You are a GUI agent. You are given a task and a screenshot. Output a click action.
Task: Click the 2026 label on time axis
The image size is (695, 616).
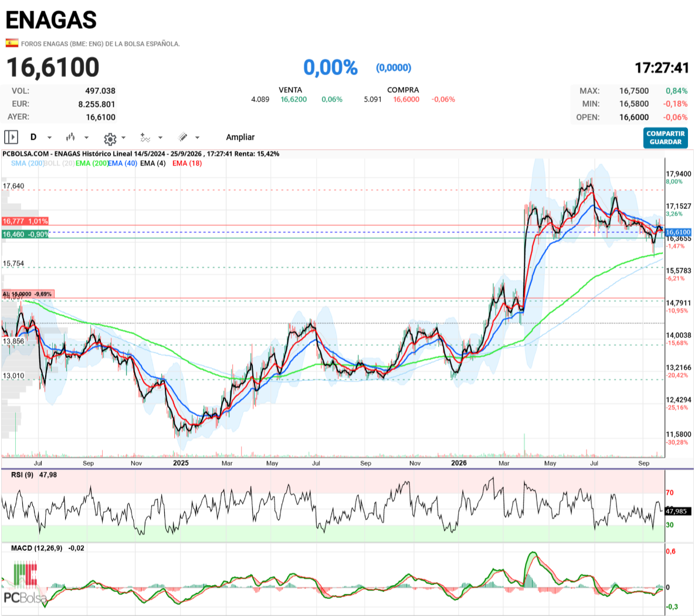click(x=459, y=463)
